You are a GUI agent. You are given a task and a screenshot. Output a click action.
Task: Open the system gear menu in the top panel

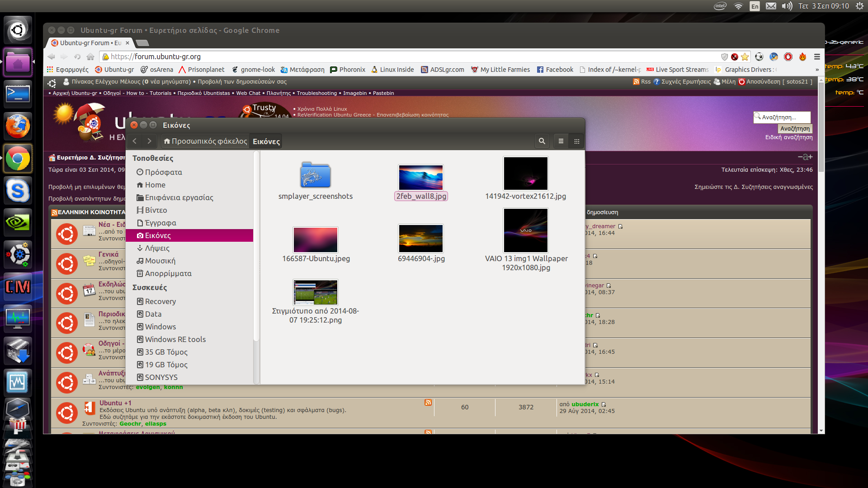click(859, 6)
